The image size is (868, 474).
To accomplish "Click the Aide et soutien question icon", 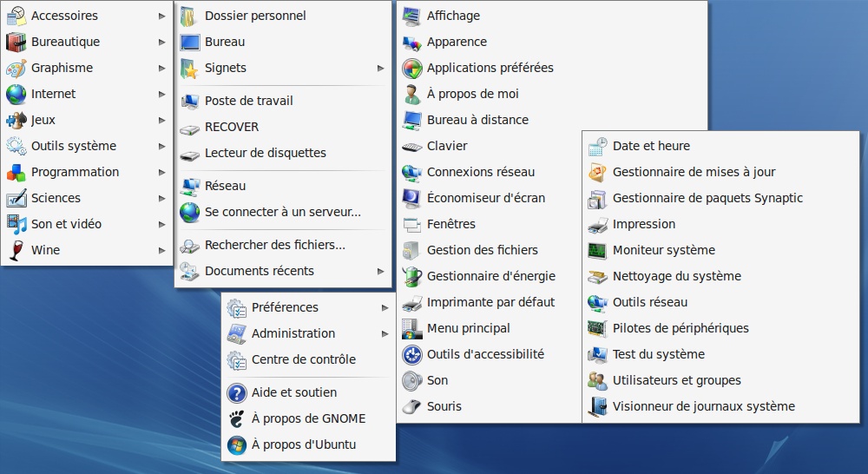I will pos(236,393).
